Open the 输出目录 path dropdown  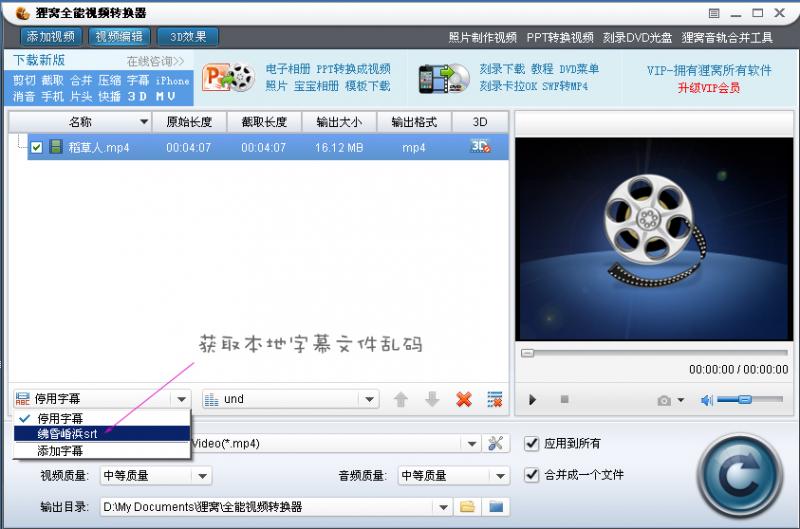(x=443, y=507)
